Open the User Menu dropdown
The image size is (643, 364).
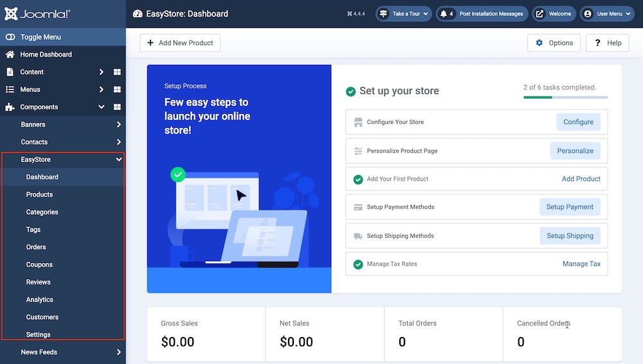click(608, 14)
